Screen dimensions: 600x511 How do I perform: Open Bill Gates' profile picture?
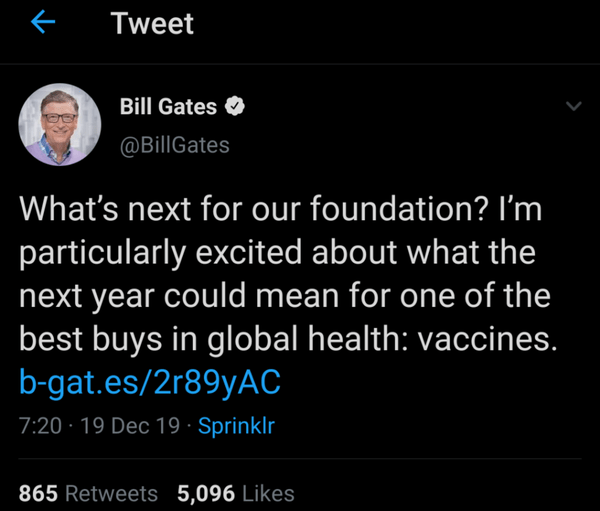tap(60, 126)
